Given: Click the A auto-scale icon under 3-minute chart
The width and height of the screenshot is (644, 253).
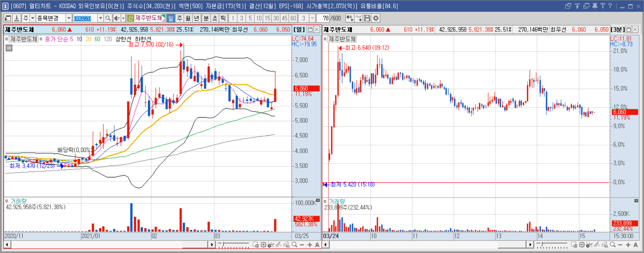Looking at the screenshot, I should pyautogui.click(x=636, y=245).
